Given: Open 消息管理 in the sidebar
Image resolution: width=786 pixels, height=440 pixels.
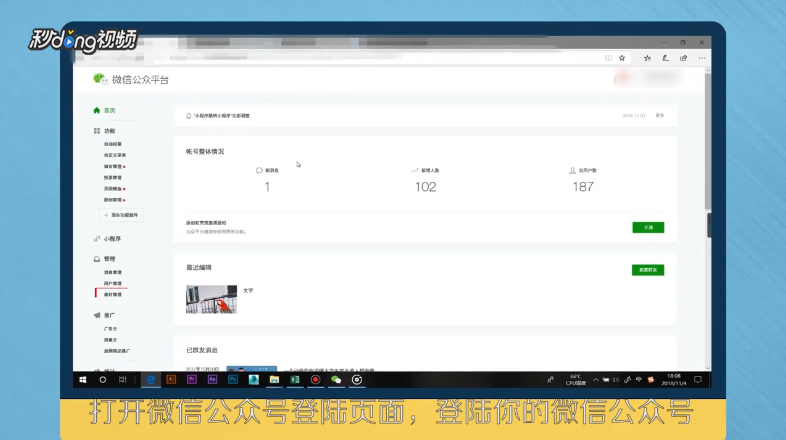Looking at the screenshot, I should (112, 272).
